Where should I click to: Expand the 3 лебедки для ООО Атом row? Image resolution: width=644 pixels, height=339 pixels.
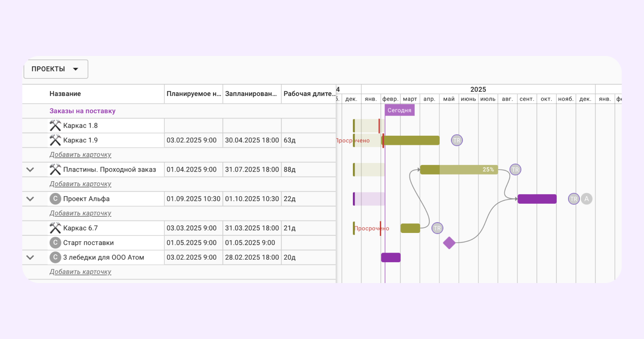coord(30,257)
